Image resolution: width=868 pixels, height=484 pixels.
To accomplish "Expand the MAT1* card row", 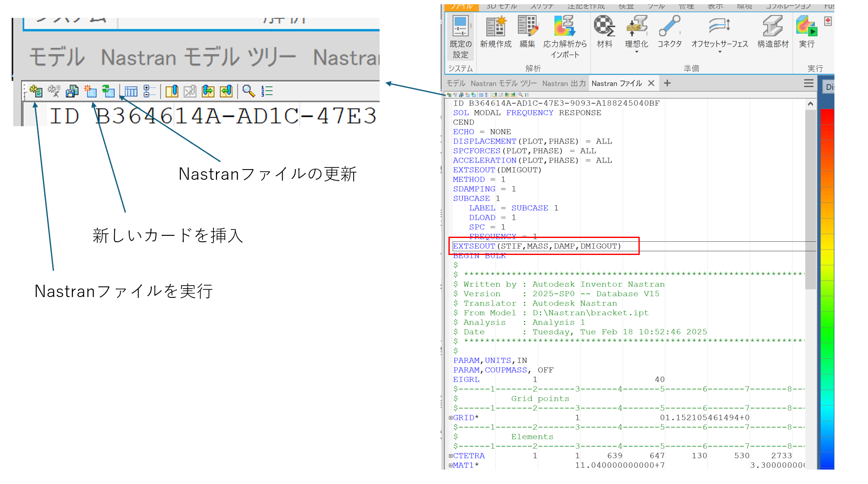I will 451,466.
